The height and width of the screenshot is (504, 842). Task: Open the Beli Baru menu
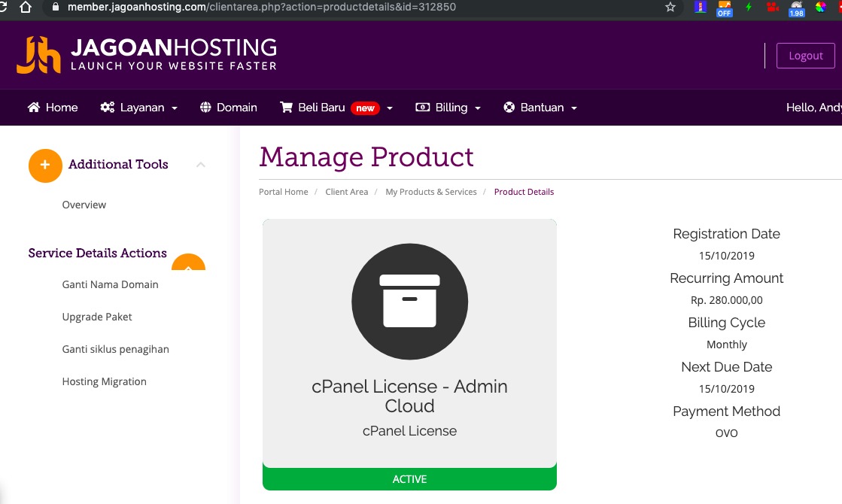point(336,108)
